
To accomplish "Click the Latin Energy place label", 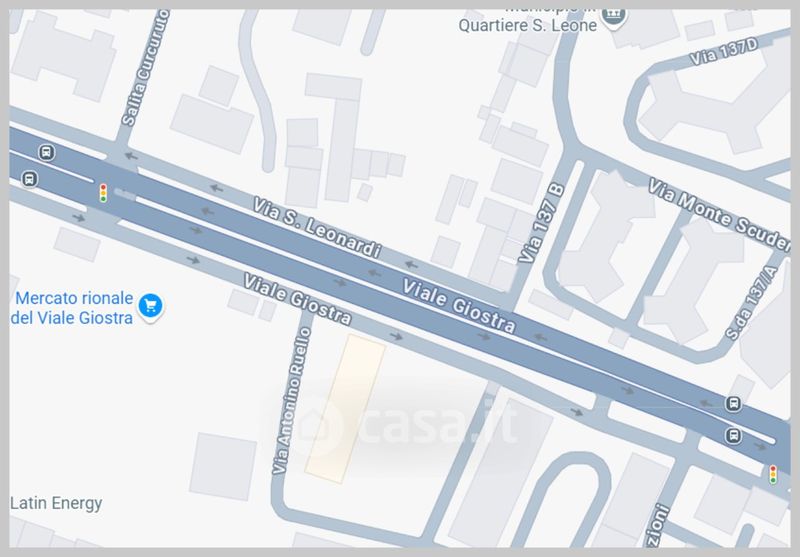I will click(x=56, y=503).
